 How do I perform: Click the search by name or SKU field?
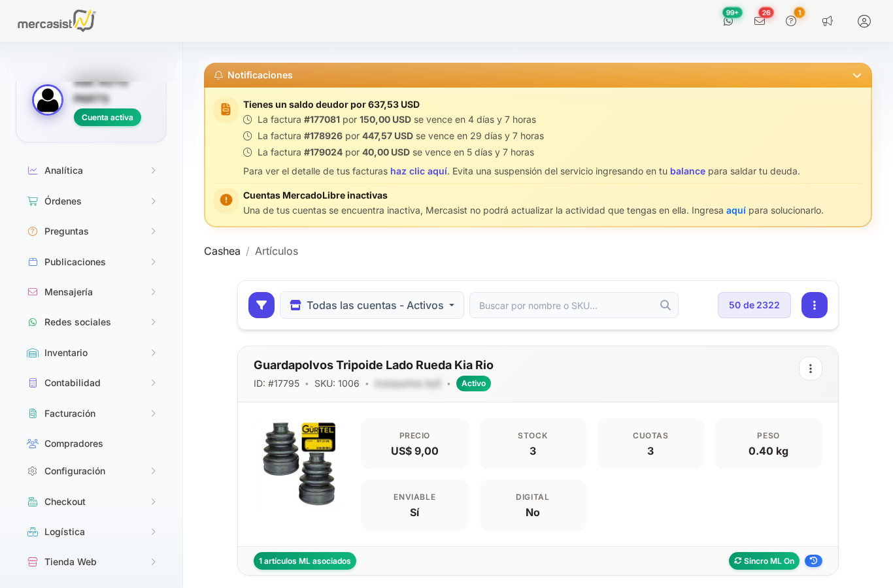574,305
